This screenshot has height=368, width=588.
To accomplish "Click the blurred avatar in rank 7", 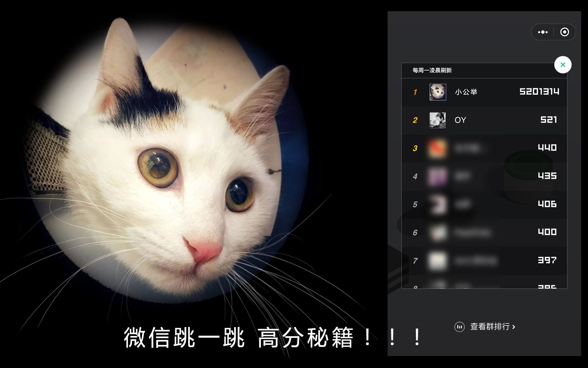I will click(x=438, y=261).
